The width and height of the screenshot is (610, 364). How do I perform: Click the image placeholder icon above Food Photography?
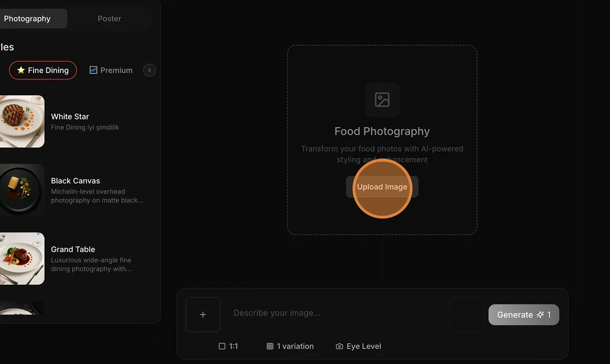382,100
